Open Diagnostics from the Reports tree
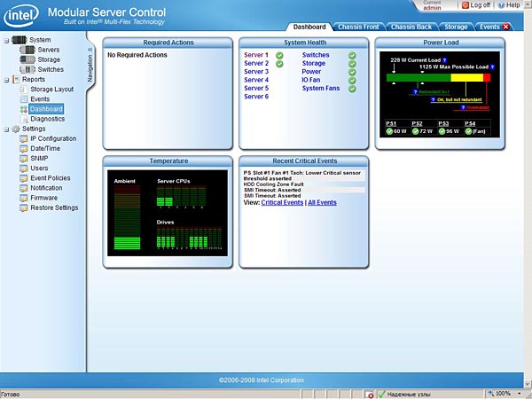The height and width of the screenshot is (399, 532). [x=47, y=119]
